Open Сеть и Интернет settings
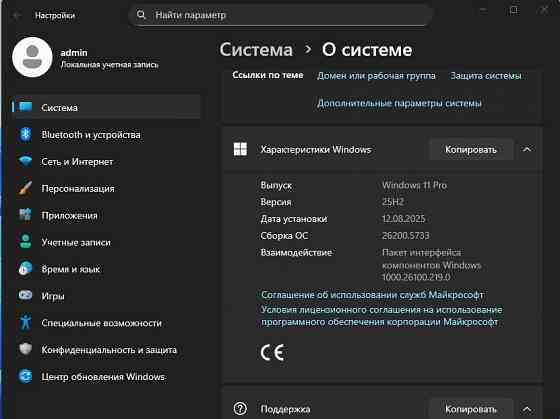Viewport: 560px width, 419px height. [106, 161]
